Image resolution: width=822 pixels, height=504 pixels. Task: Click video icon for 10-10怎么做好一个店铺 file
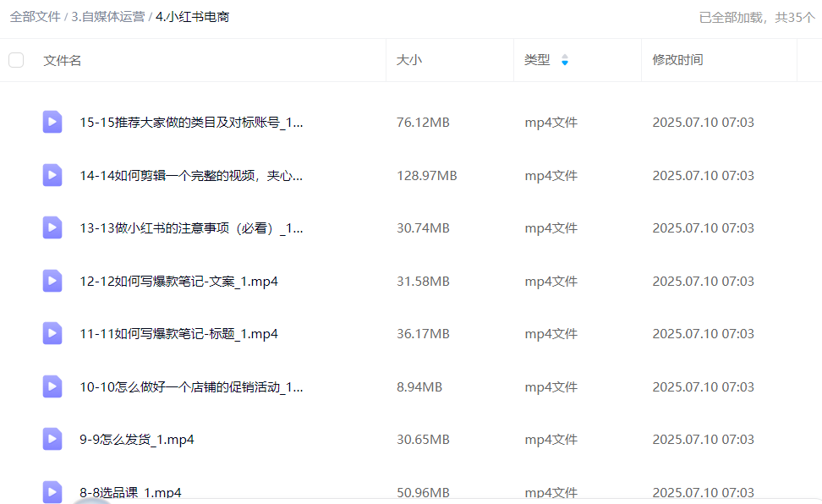[x=52, y=386]
